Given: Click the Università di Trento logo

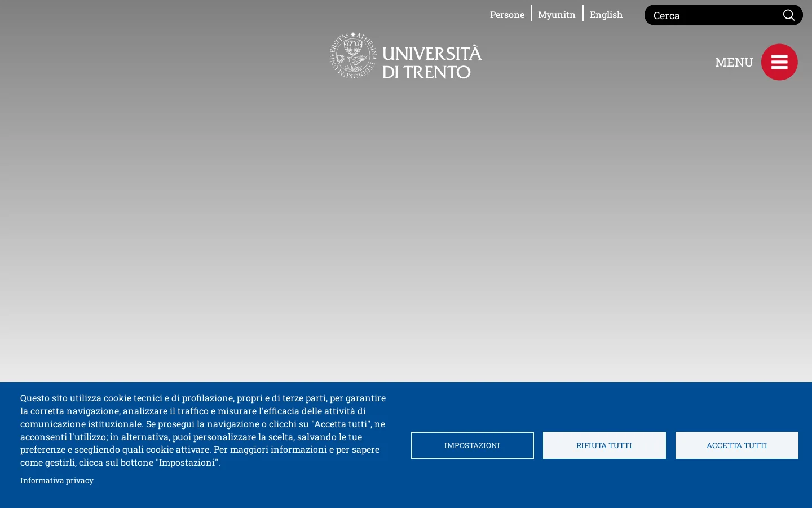Looking at the screenshot, I should click(406, 55).
